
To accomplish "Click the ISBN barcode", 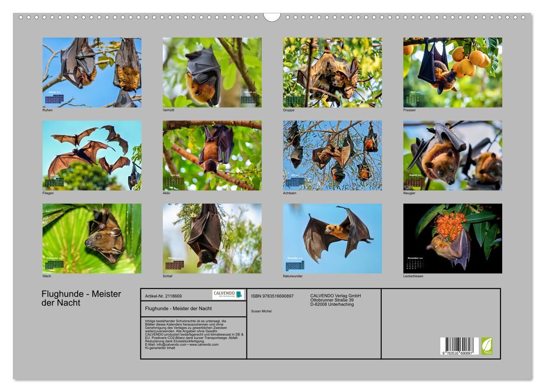I will (459, 346).
